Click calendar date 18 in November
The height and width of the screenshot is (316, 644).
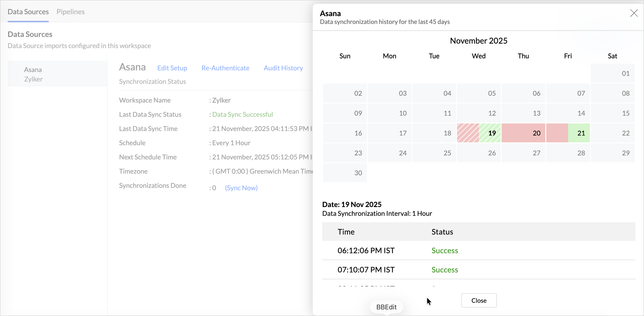click(434, 133)
